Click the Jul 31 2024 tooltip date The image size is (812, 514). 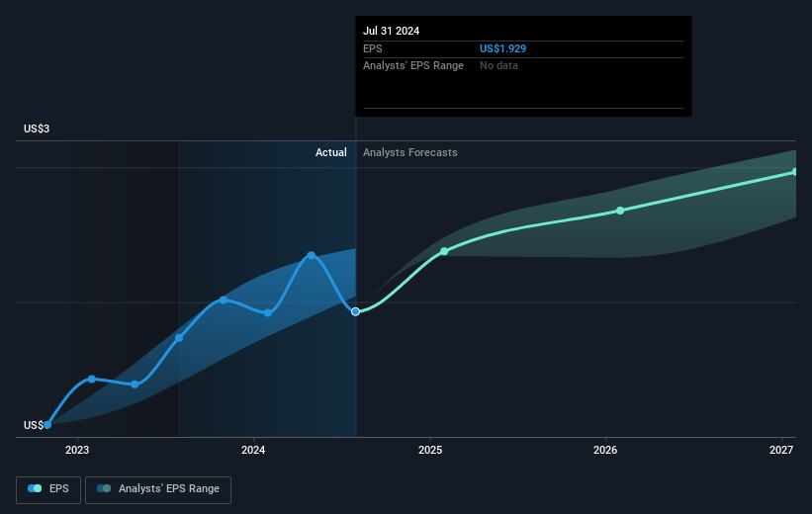[391, 31]
